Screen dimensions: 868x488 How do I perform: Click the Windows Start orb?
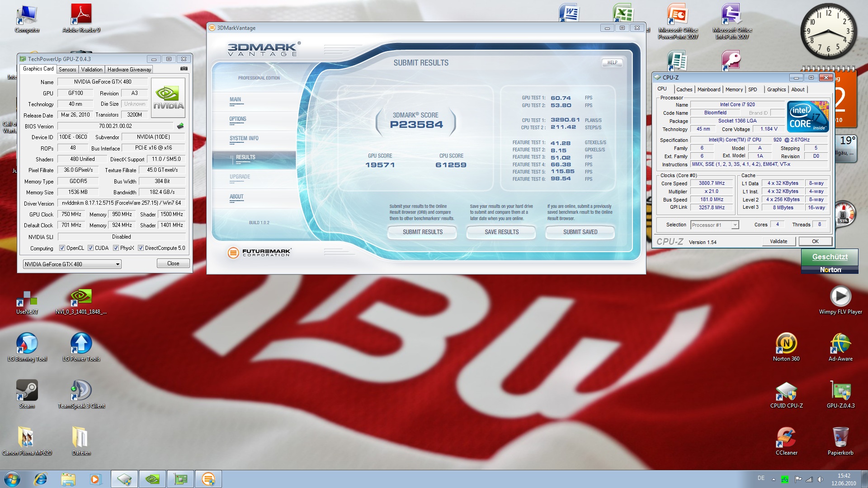(12, 479)
